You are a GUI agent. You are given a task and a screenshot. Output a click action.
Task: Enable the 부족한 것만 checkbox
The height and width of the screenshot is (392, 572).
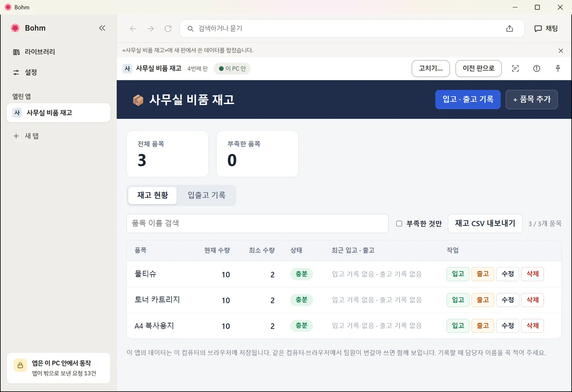(x=399, y=224)
